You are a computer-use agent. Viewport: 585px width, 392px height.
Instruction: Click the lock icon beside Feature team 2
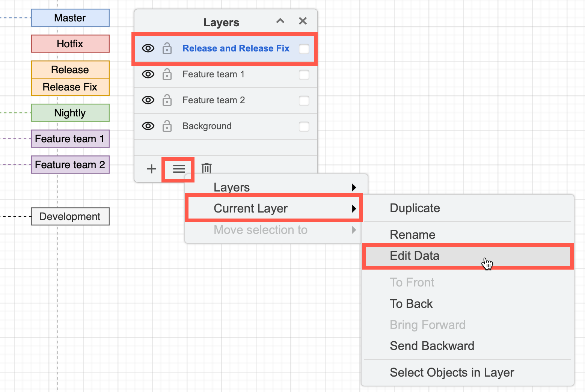point(167,100)
